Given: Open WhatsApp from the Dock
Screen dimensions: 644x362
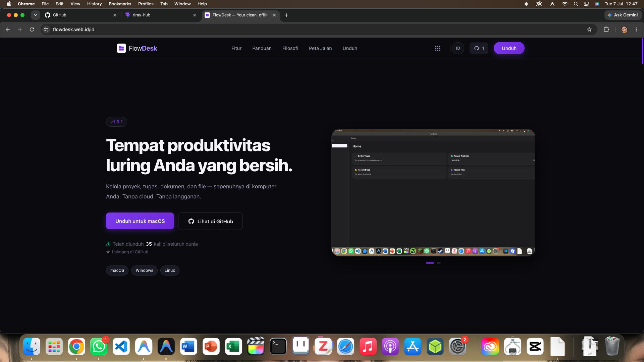Looking at the screenshot, I should (x=99, y=347).
